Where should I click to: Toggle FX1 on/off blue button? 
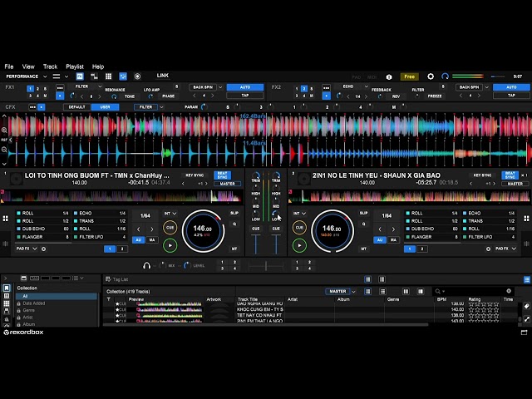click(x=60, y=96)
